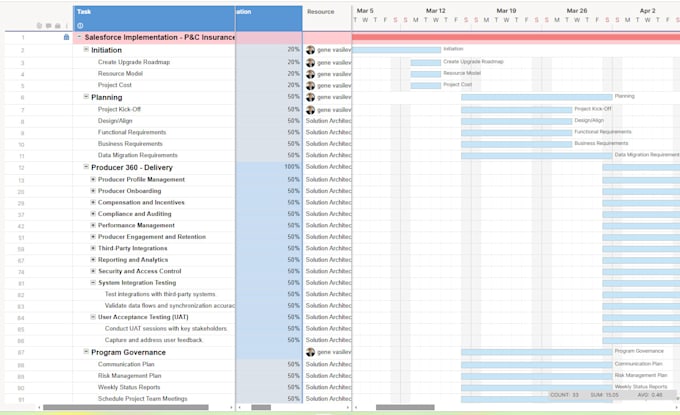The height and width of the screenshot is (415, 680).
Task: Select the Business Requirements task cell
Action: pos(154,144)
